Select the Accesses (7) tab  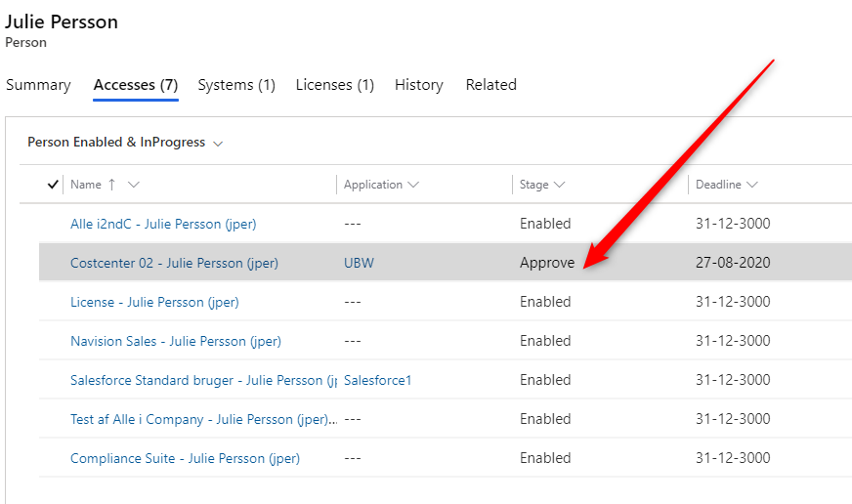pyautogui.click(x=136, y=85)
